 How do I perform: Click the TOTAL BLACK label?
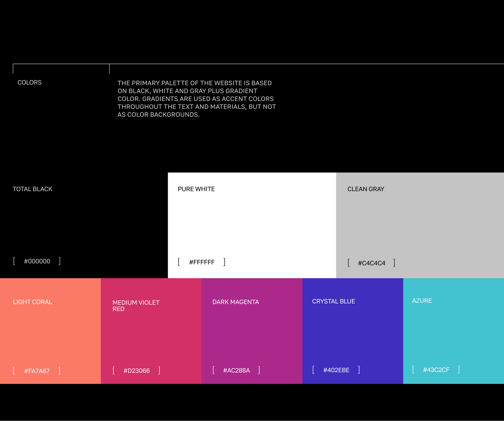click(33, 189)
